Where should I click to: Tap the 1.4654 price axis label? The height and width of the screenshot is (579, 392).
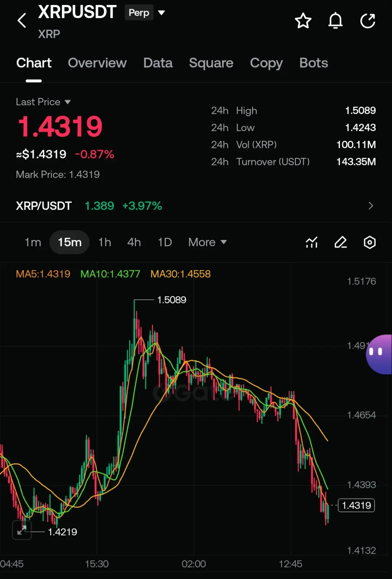(362, 415)
